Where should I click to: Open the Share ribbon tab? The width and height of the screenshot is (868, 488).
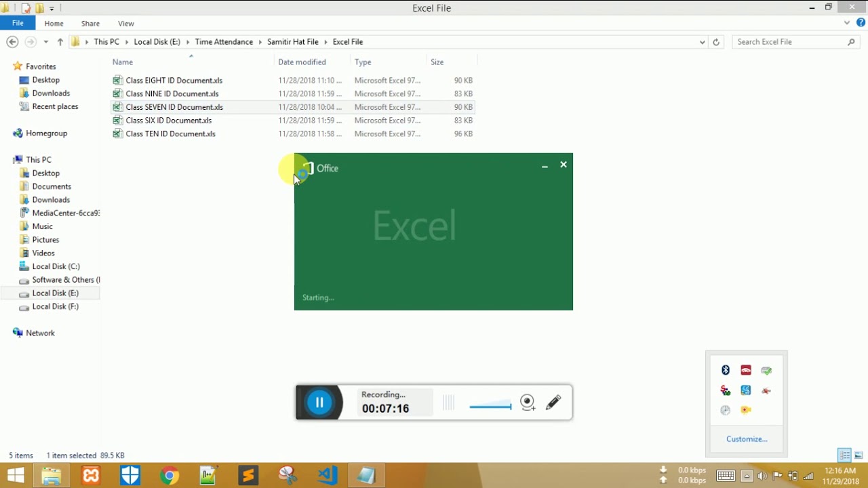pos(90,23)
